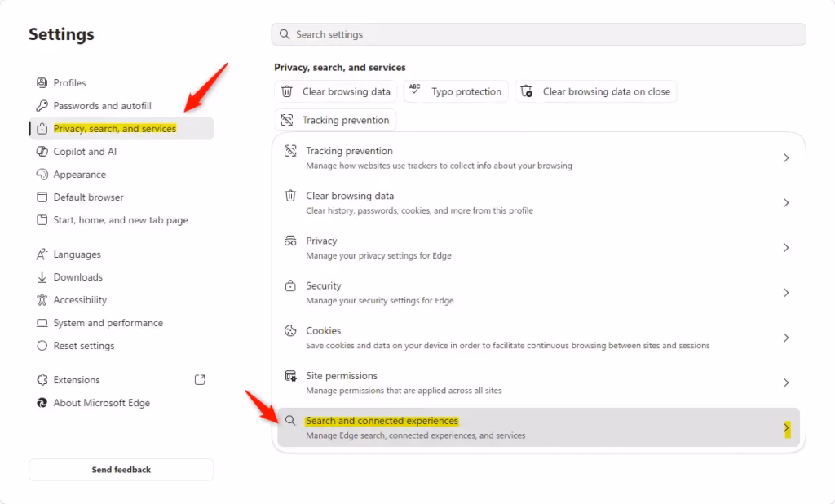
Task: Click 'Clear history, passwords, cookies' description
Action: coord(419,210)
